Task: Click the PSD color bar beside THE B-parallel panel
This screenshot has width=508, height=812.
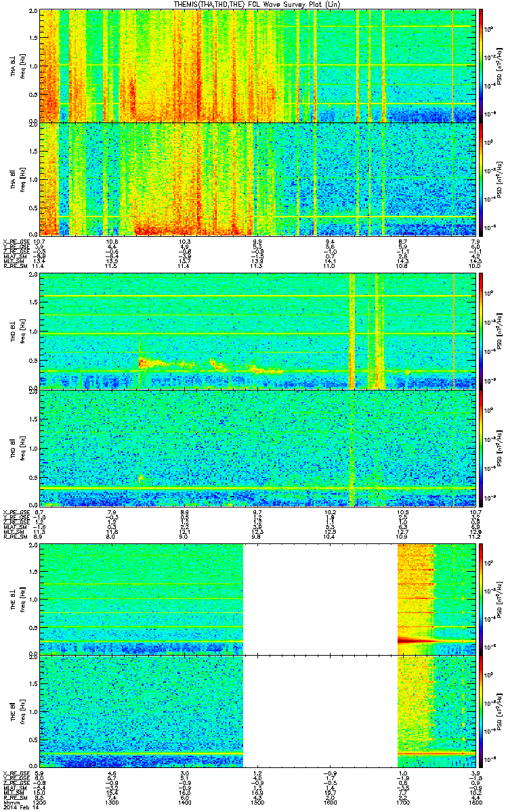Action: [x=482, y=710]
